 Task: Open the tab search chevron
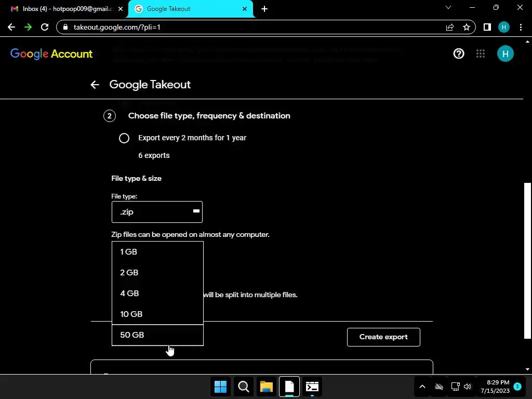[x=448, y=7]
